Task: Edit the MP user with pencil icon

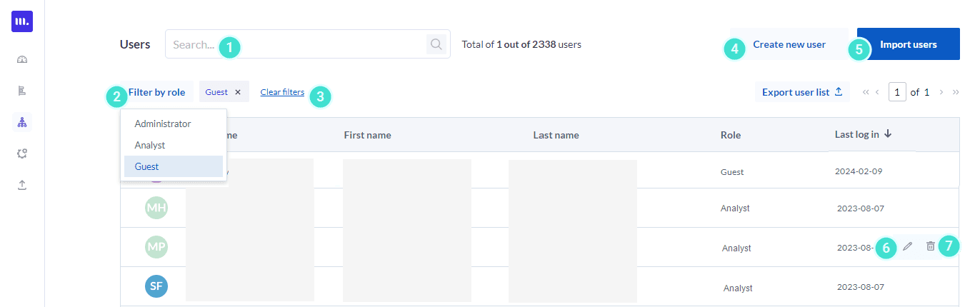Action: [x=907, y=246]
